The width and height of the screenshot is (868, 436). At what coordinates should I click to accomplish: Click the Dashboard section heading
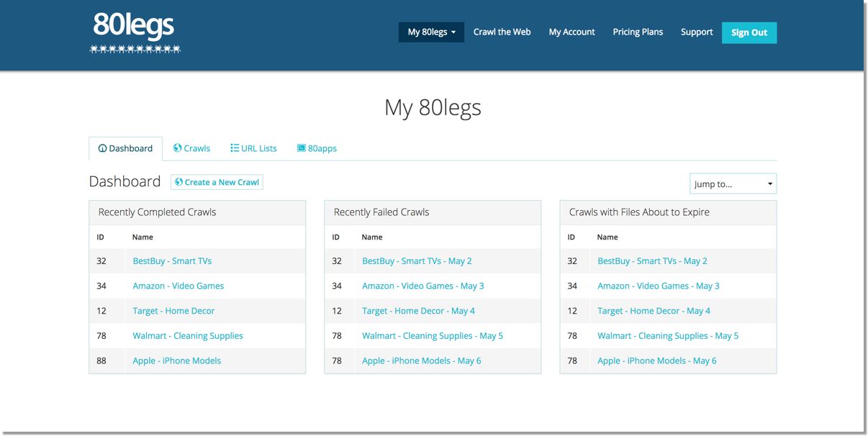(125, 181)
